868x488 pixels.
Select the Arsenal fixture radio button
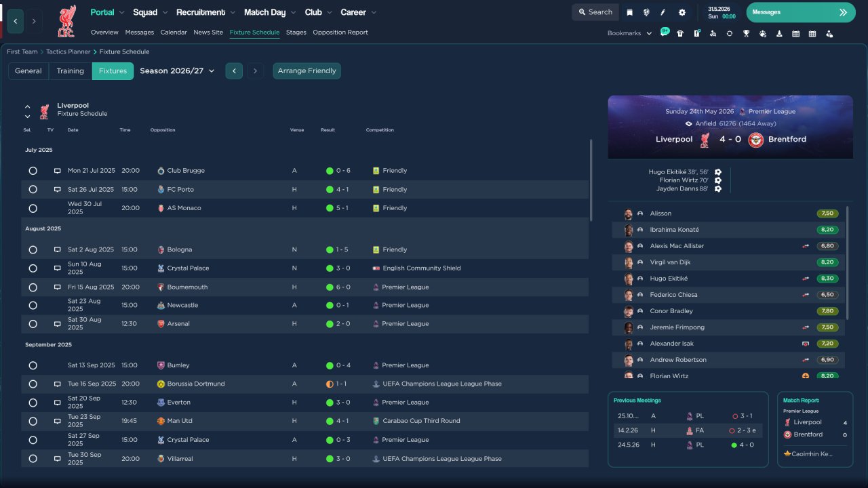tap(33, 324)
